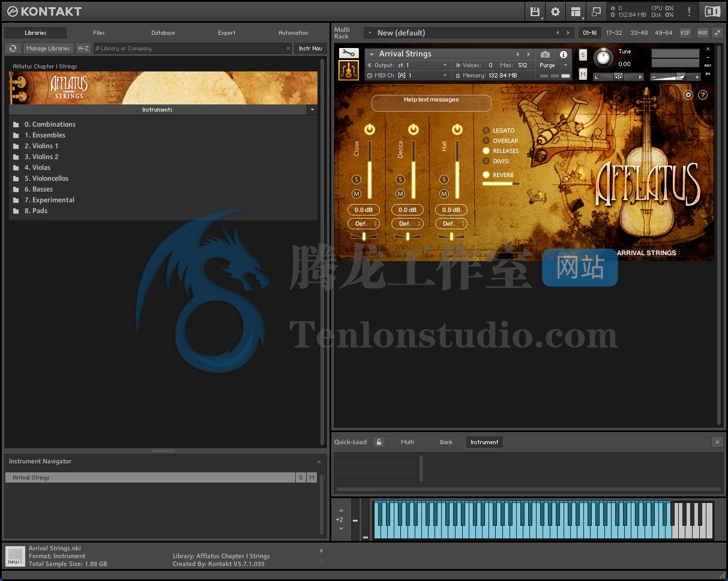The height and width of the screenshot is (581, 728).
Task: Open Decca mic Def. output selector
Action: point(408,223)
